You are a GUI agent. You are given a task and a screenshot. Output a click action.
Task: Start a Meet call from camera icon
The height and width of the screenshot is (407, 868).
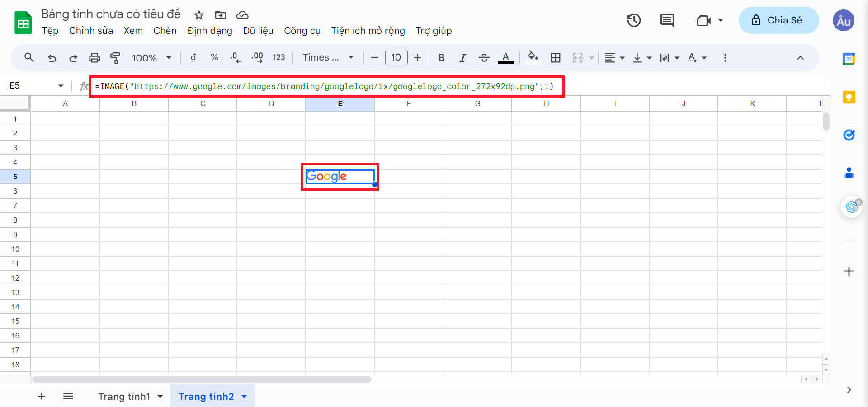[703, 20]
